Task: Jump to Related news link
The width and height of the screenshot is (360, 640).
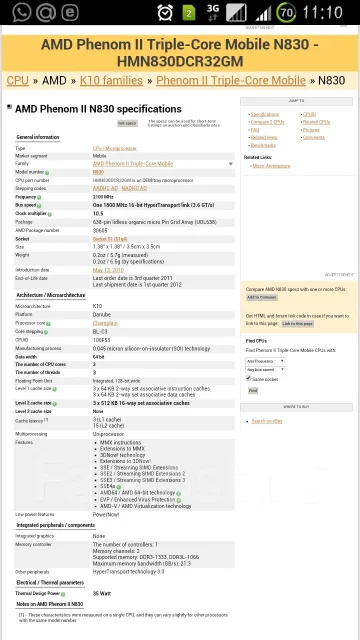Action: [264, 138]
